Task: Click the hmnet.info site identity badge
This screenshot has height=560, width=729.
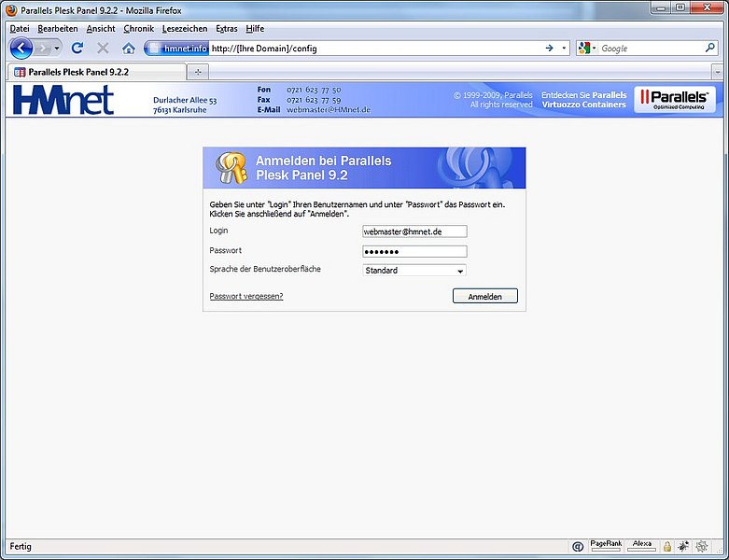Action: pyautogui.click(x=177, y=48)
